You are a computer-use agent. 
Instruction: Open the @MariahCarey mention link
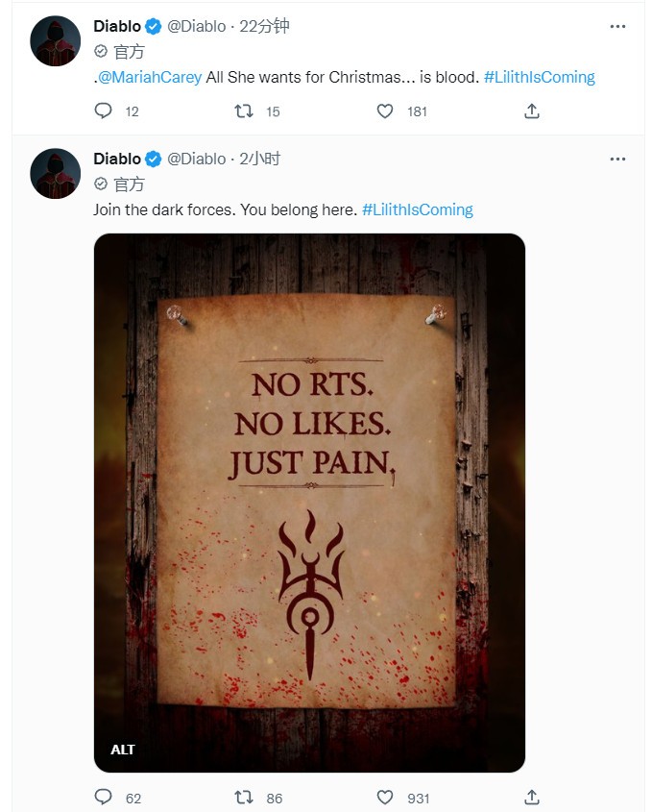(x=150, y=77)
